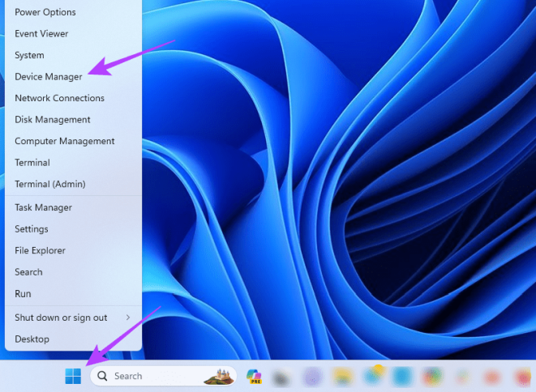
Task: Open Computer Management
Action: [65, 141]
